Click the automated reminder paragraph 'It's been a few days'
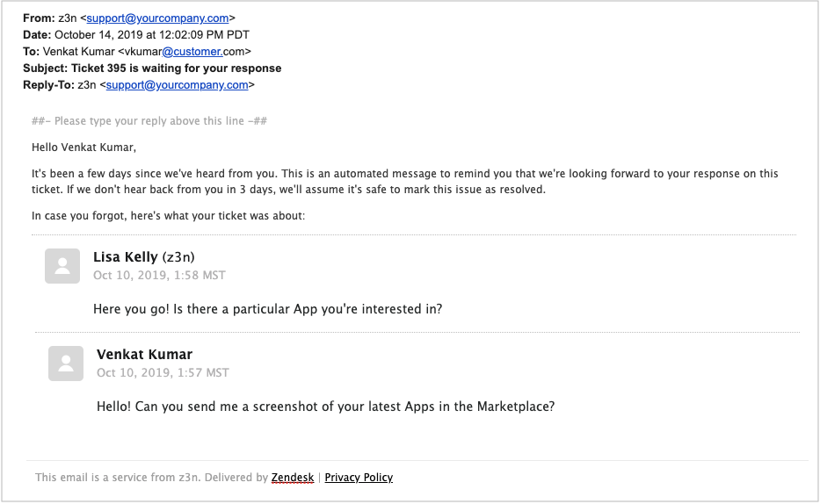This screenshot has height=504, width=820. [405, 181]
